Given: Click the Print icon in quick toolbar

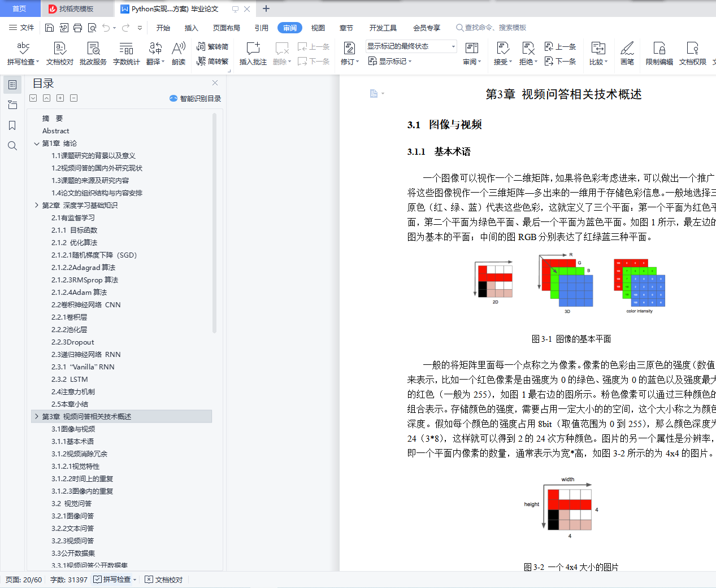Looking at the screenshot, I should (x=78, y=28).
